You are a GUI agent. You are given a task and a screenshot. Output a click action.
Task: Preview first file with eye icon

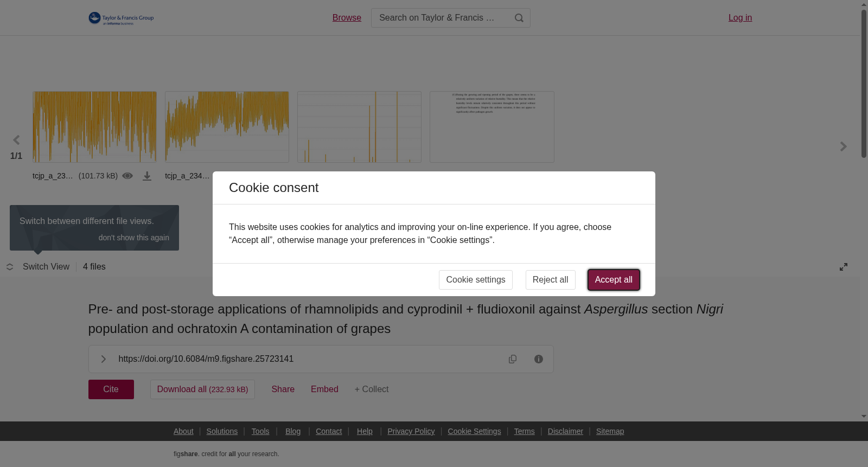tap(127, 176)
